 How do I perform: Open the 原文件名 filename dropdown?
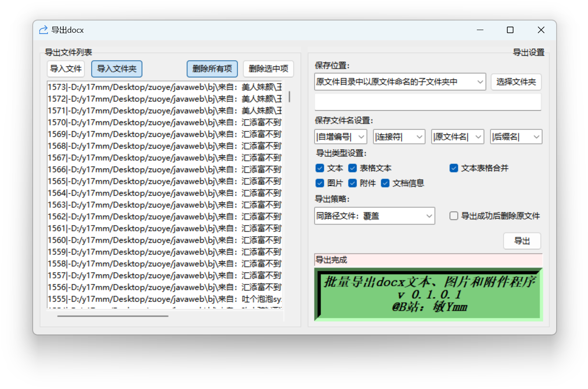(458, 136)
